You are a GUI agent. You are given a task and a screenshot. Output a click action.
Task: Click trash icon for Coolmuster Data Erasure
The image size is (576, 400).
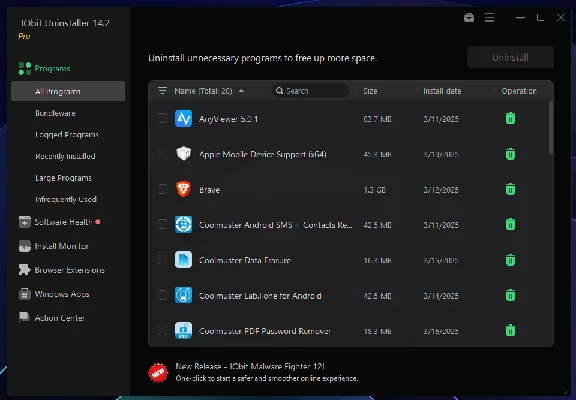pyautogui.click(x=510, y=260)
